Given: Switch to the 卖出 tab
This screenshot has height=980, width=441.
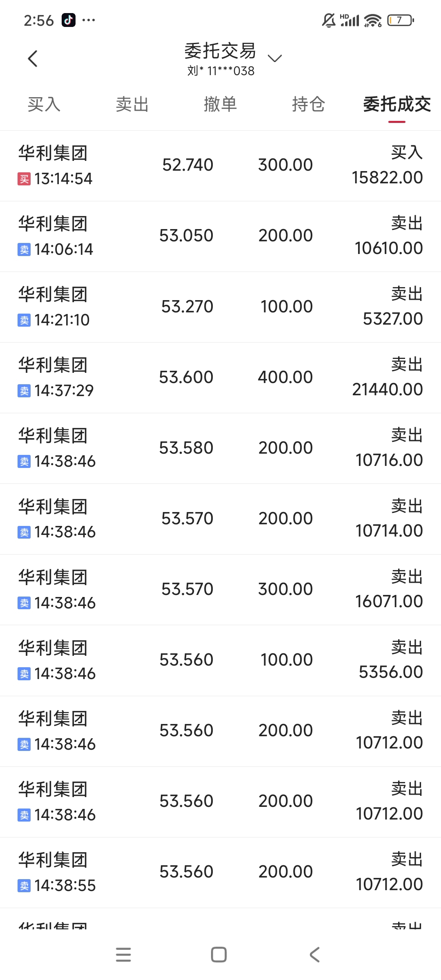Looking at the screenshot, I should pyautogui.click(x=132, y=105).
